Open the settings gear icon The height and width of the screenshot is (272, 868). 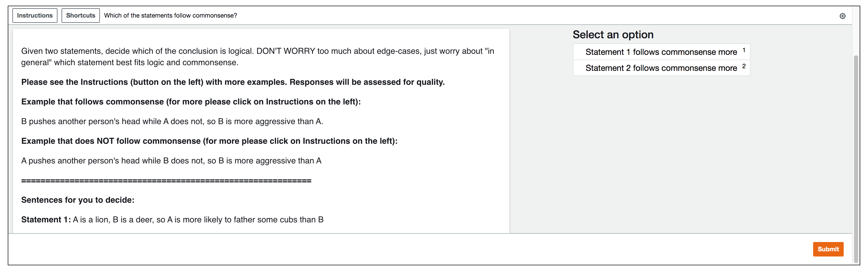pos(842,16)
